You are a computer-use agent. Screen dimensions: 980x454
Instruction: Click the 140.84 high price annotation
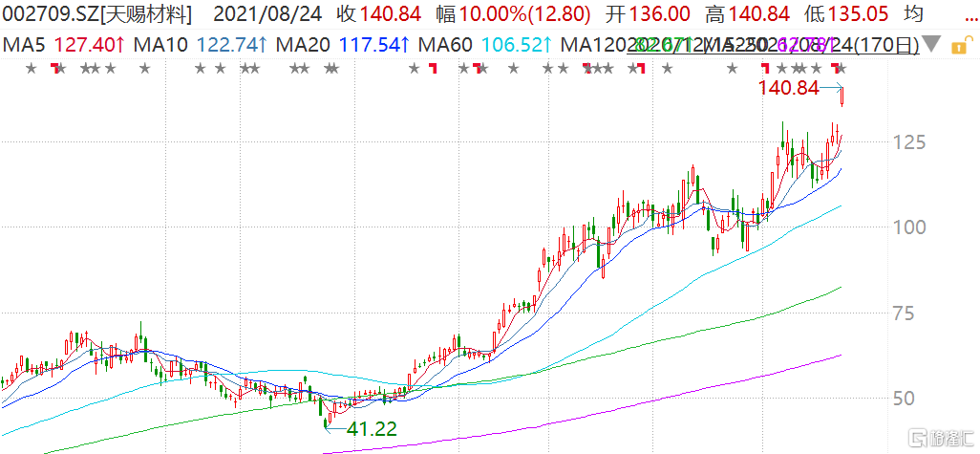789,88
